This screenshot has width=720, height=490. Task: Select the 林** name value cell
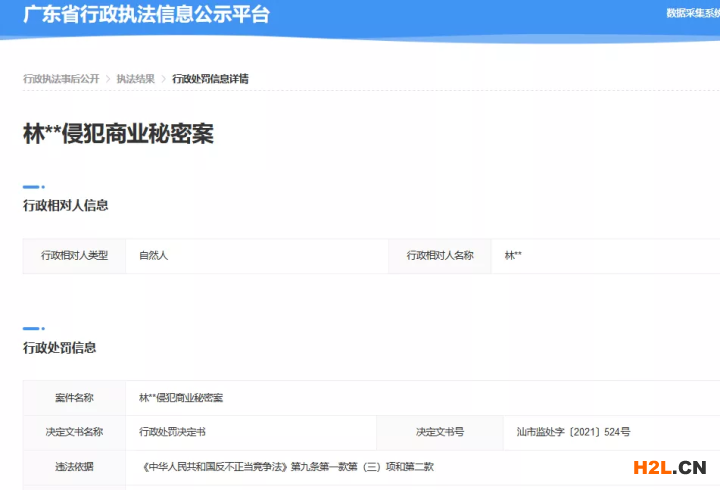pyautogui.click(x=606, y=256)
